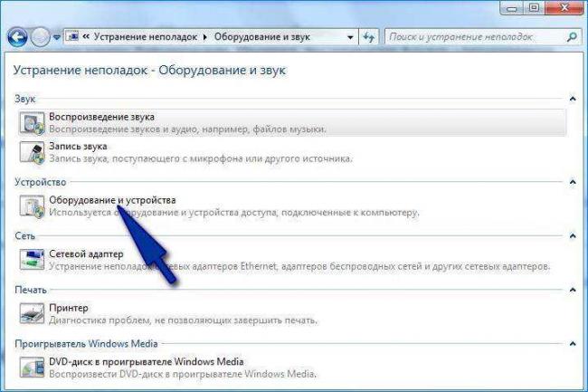Open 'Оборудование и устройства' troubleshooter
This screenshot has height=392, width=588.
pos(112,200)
